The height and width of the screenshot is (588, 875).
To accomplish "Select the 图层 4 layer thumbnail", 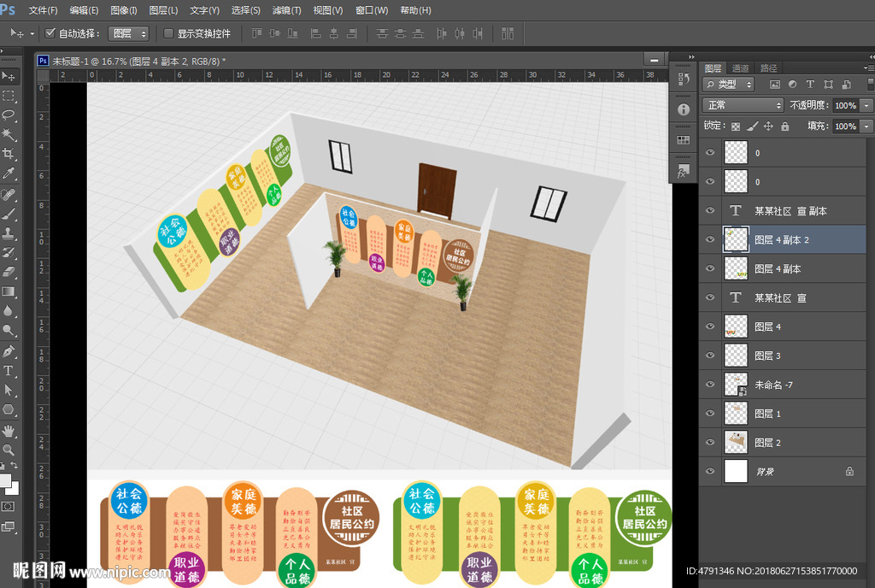I will (736, 326).
